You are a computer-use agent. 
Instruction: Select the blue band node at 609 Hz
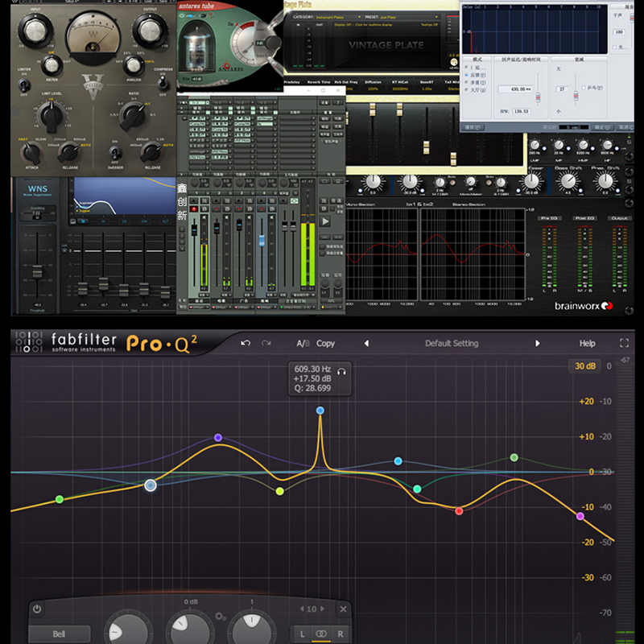320,411
